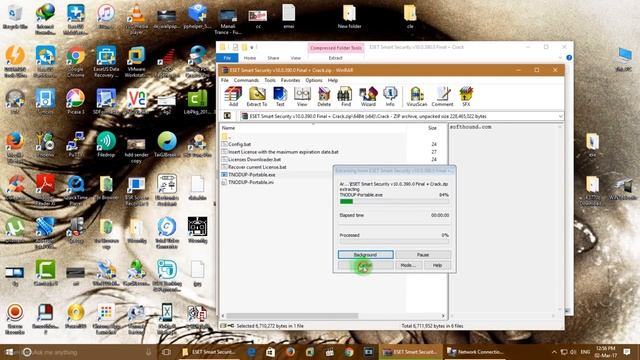Switch to Explorer Share tab

(x=273, y=58)
